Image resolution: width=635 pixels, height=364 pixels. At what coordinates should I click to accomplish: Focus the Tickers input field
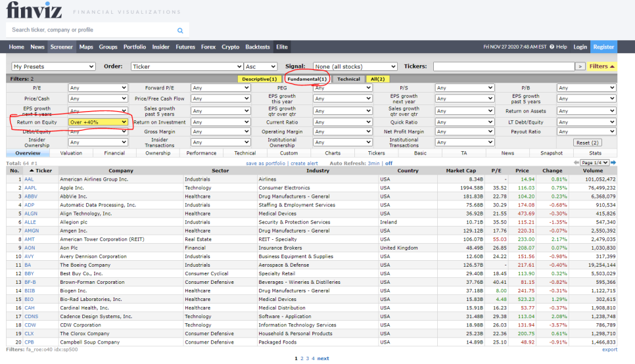pyautogui.click(x=504, y=66)
